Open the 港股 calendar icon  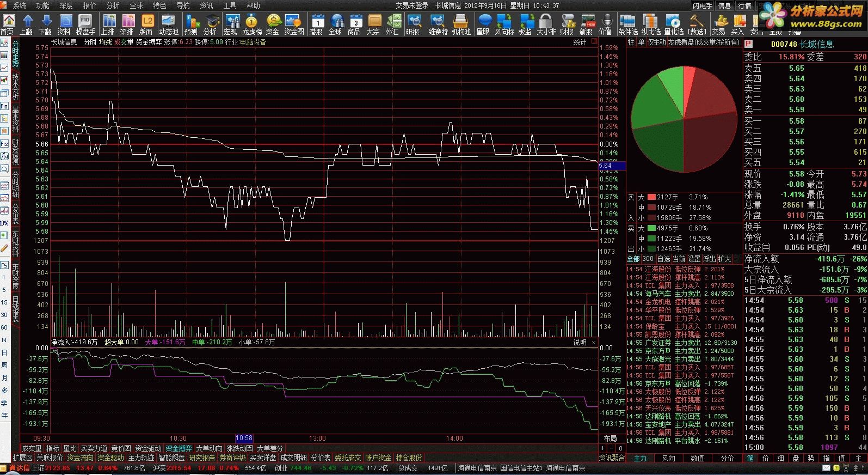[316, 25]
